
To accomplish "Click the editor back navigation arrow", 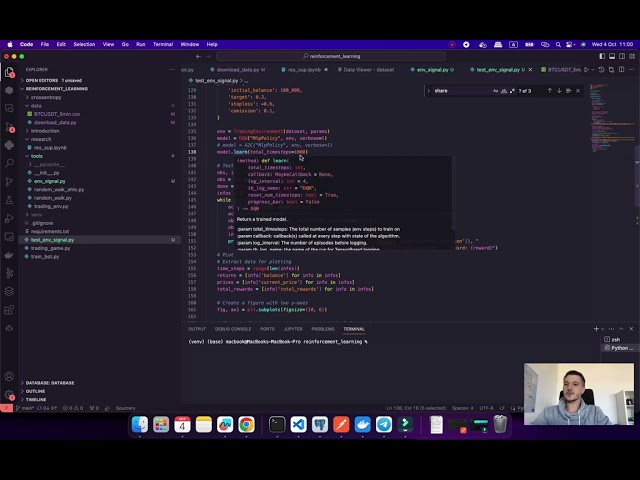I will [x=198, y=56].
